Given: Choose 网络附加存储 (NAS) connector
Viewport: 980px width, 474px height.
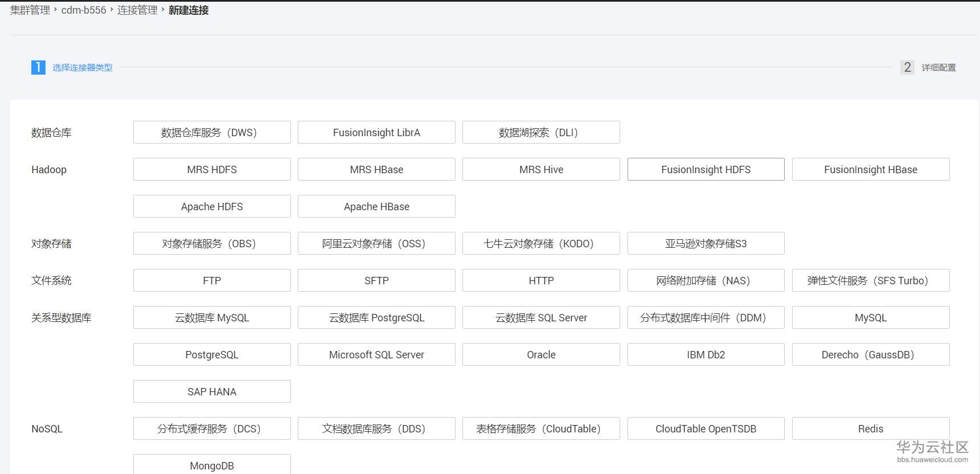Looking at the screenshot, I should point(706,280).
